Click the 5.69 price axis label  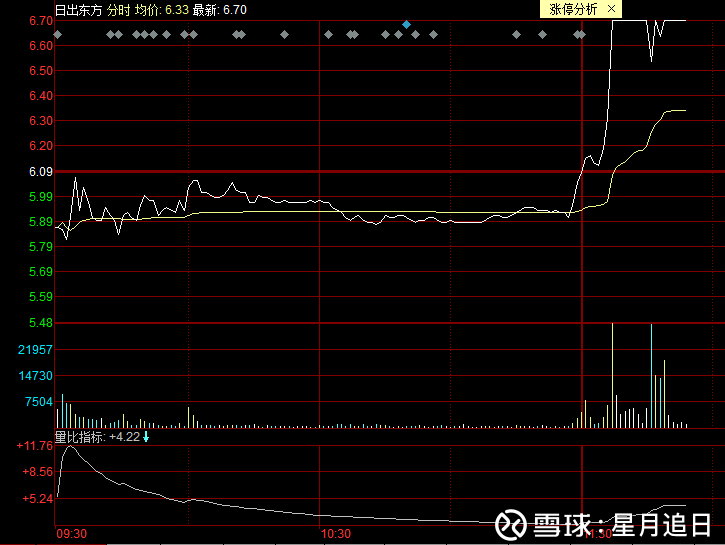coord(41,271)
